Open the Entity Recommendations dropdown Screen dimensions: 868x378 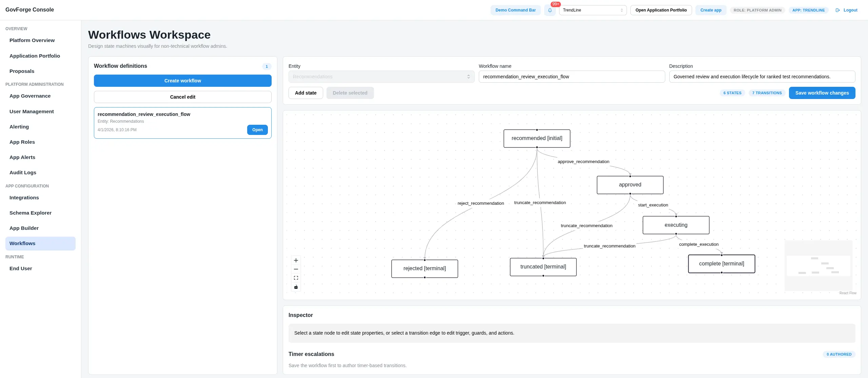pos(381,77)
